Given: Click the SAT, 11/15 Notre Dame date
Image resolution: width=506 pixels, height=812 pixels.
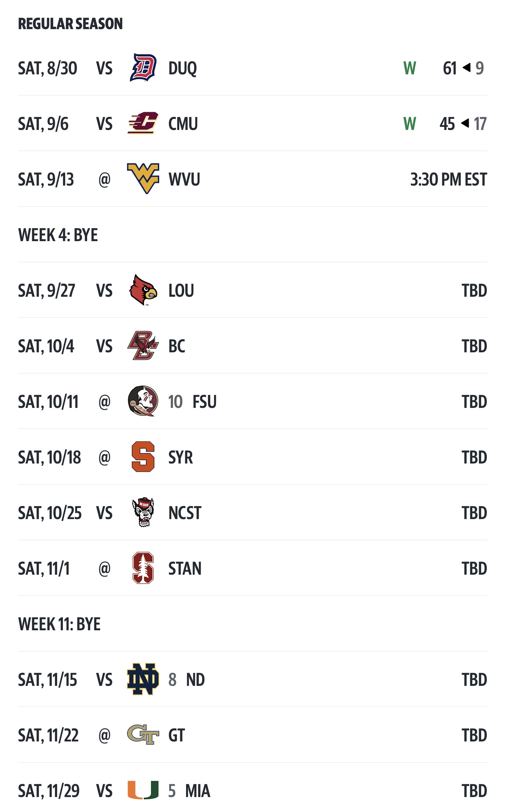Looking at the screenshot, I should click(x=48, y=680).
